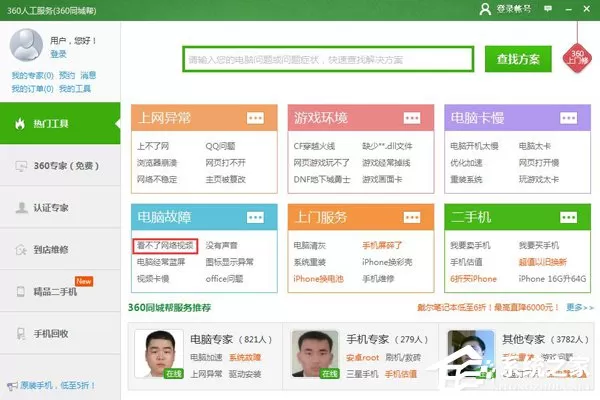Open 我的专家(0) link
Viewport: 600px width, 400px height.
point(33,75)
